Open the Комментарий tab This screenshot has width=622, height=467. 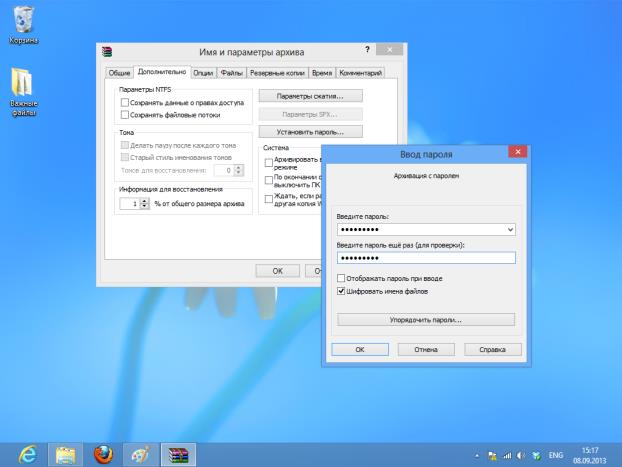360,73
